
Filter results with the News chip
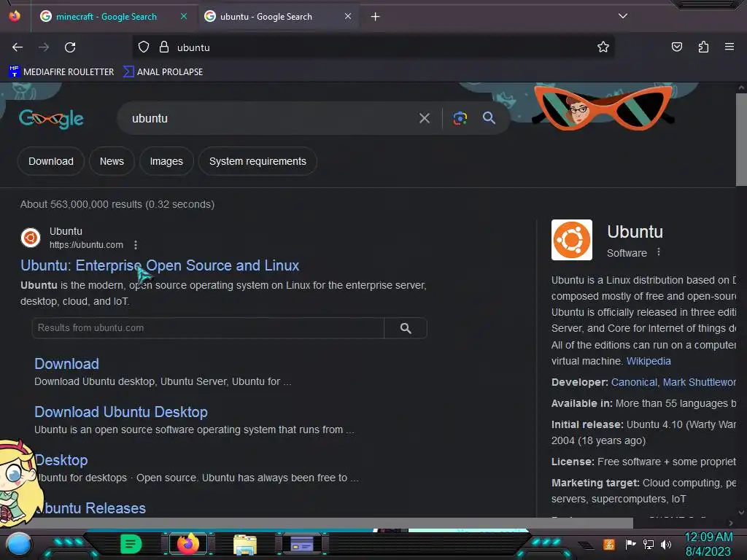(112, 161)
